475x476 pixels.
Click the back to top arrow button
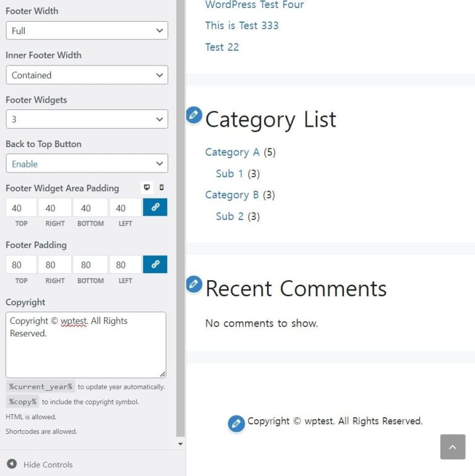(x=452, y=447)
